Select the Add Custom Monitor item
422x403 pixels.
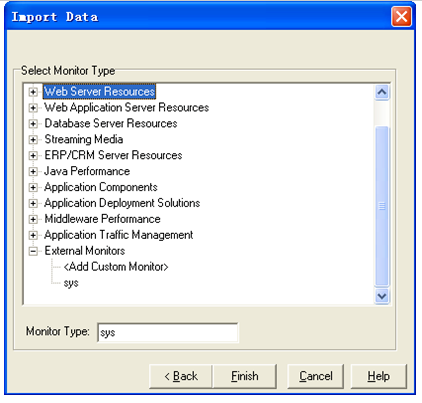click(x=116, y=267)
